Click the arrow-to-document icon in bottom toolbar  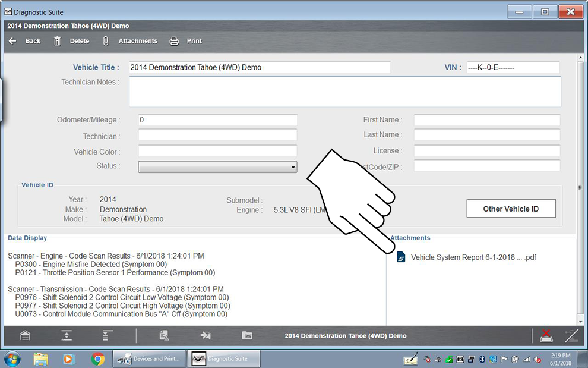206,336
